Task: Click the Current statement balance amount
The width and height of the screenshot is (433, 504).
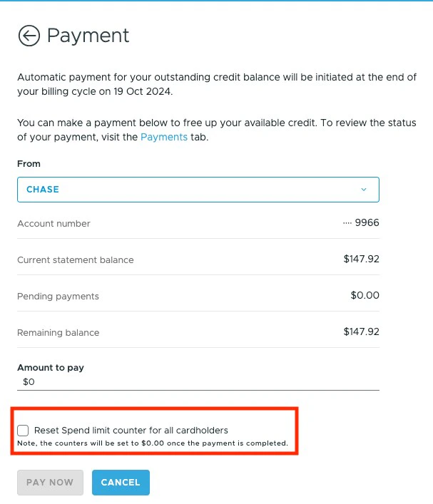Action: (x=361, y=259)
